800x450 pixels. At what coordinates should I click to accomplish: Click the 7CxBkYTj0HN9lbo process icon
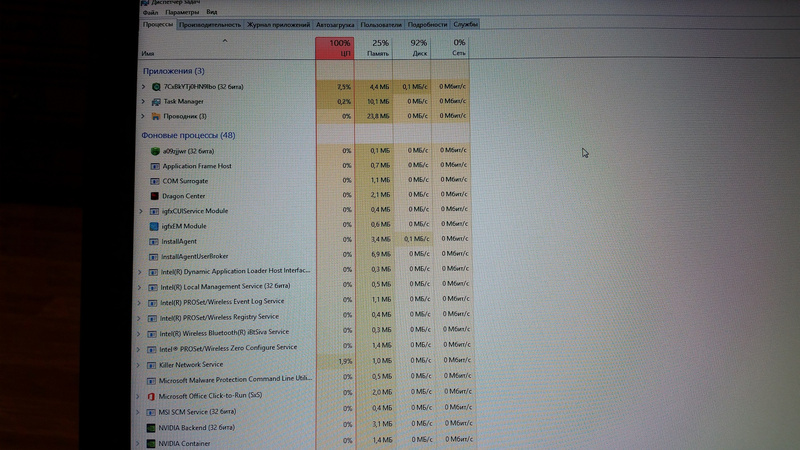157,87
